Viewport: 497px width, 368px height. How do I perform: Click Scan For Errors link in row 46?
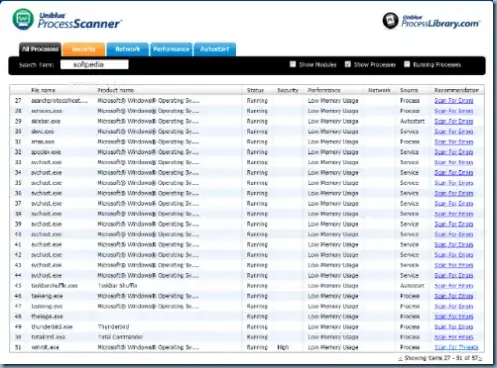(454, 296)
